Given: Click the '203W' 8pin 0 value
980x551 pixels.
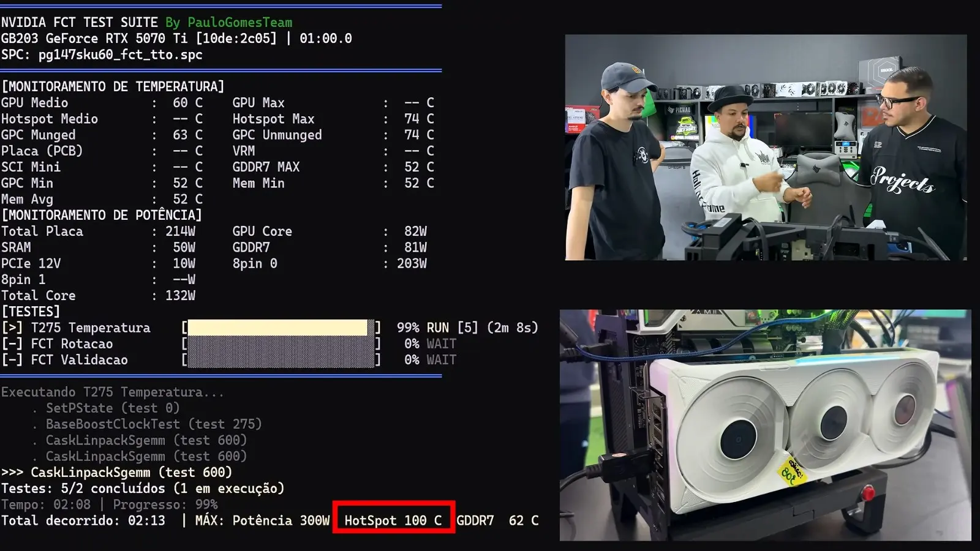Looking at the screenshot, I should tap(412, 263).
